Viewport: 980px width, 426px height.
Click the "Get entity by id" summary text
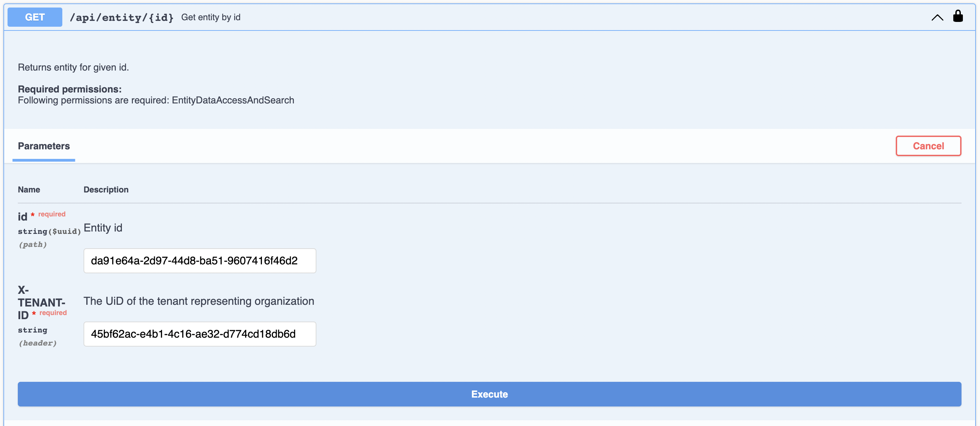click(210, 17)
